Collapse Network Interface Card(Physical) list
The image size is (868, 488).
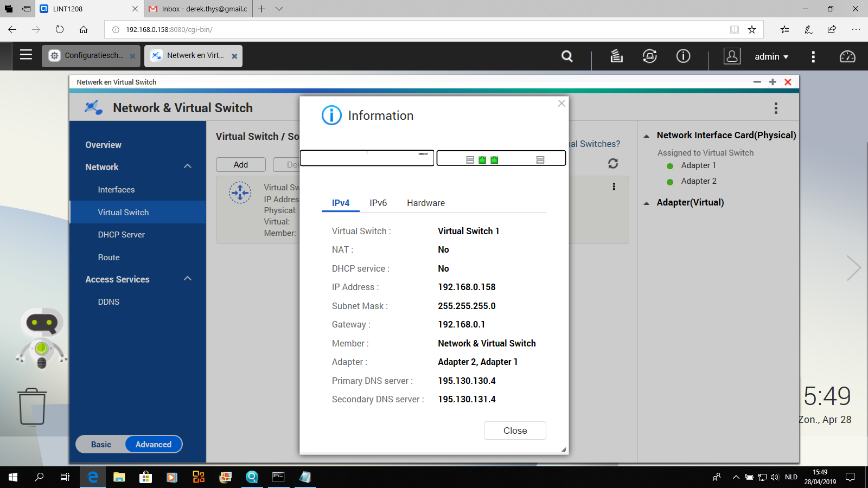[x=647, y=136]
